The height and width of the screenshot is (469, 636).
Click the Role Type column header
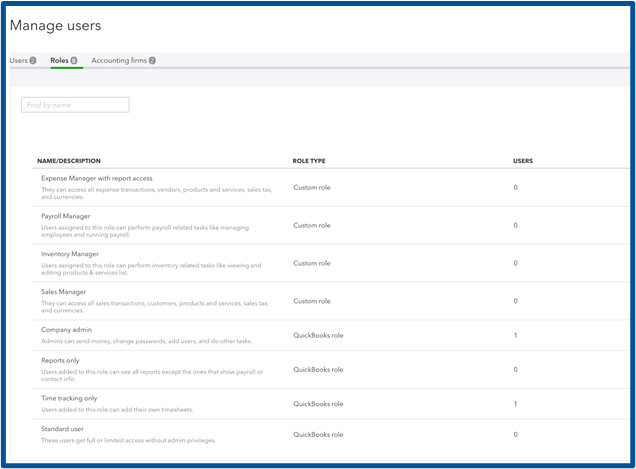pyautogui.click(x=309, y=161)
